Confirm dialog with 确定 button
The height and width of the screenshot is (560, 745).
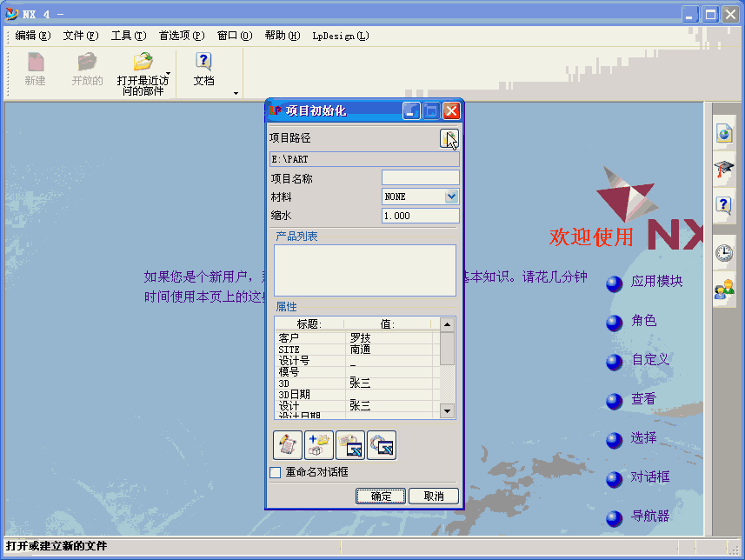point(381,496)
